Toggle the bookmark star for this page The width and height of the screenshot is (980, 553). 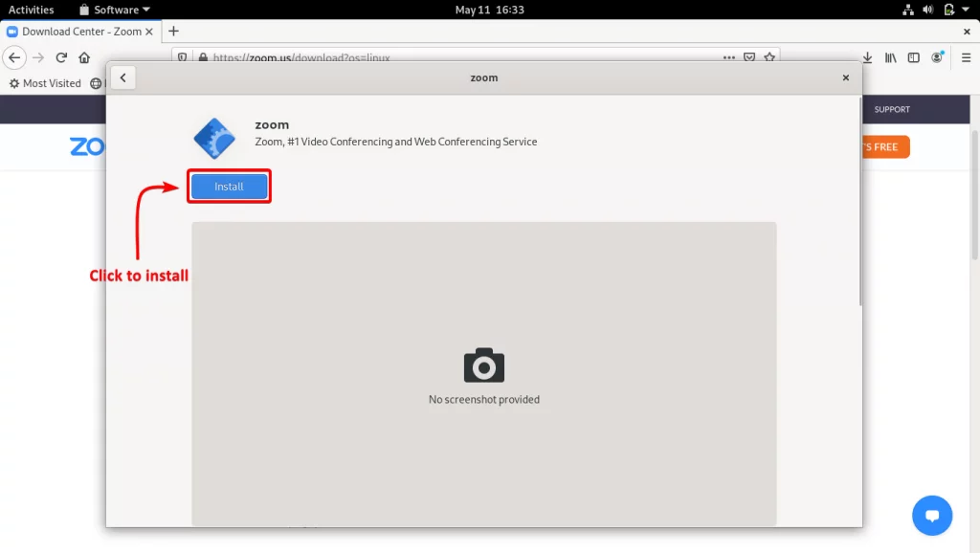pyautogui.click(x=769, y=57)
